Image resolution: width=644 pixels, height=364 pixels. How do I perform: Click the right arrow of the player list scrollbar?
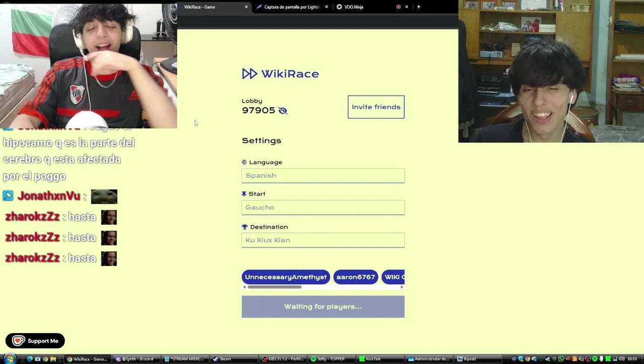coord(402,287)
